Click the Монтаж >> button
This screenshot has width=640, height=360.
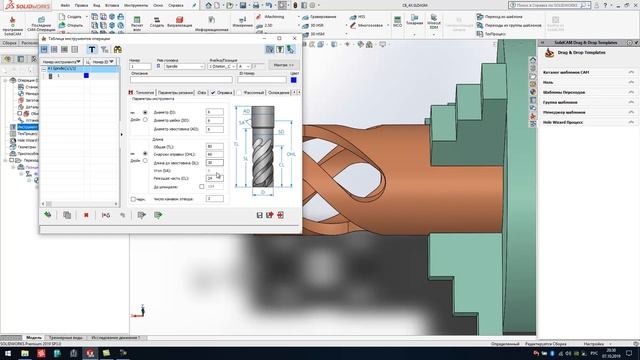click(284, 65)
